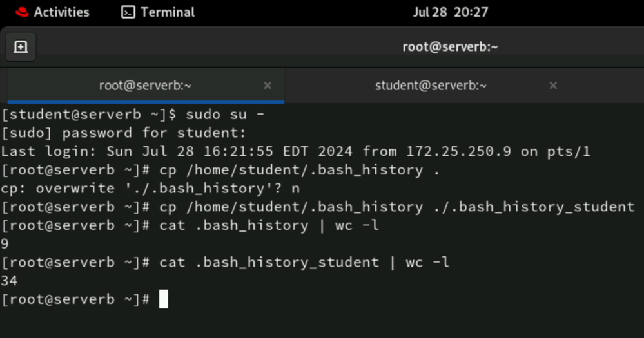
Task: Click the line count output 34
Action: click(x=9, y=281)
